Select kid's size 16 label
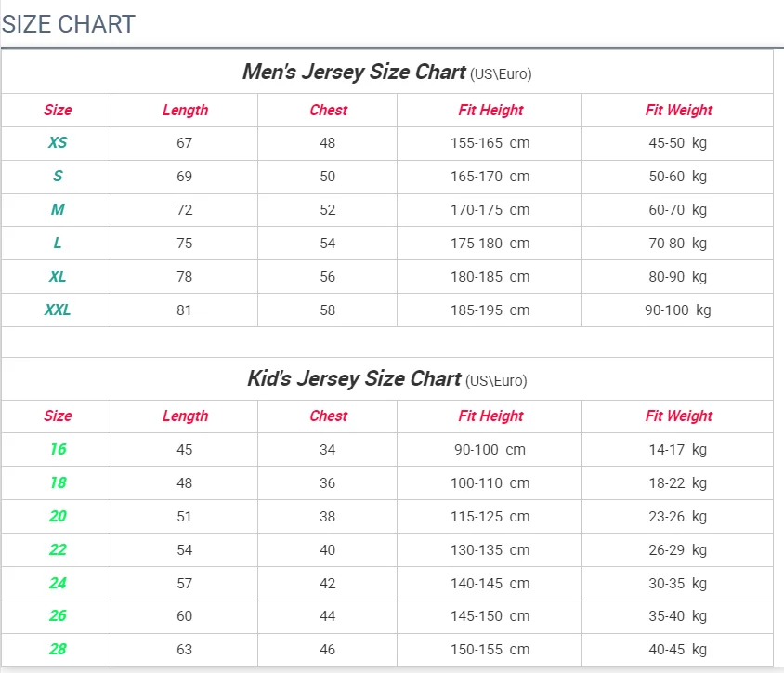The image size is (784, 673). (x=58, y=449)
